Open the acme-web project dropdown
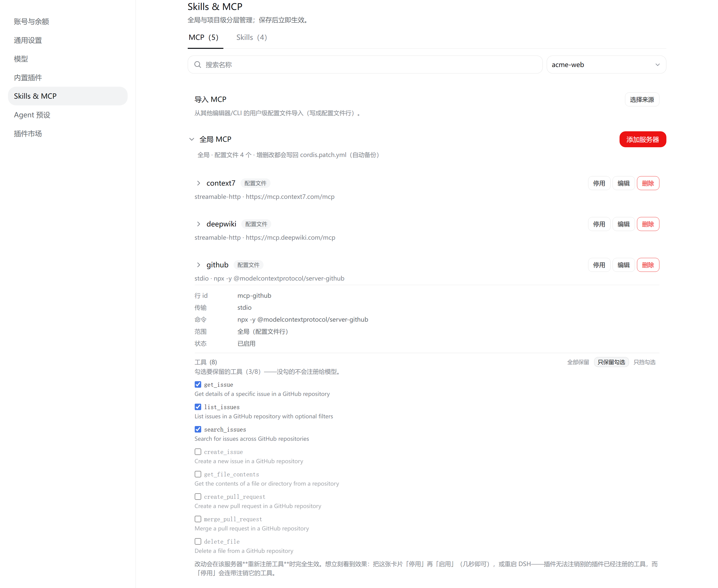718x588 pixels. click(x=606, y=64)
